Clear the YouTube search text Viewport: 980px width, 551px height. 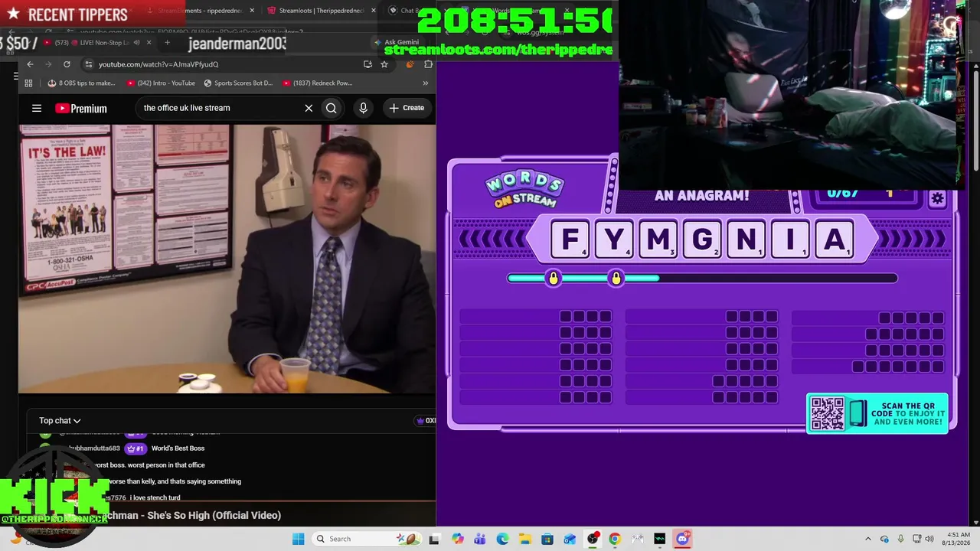click(x=309, y=108)
